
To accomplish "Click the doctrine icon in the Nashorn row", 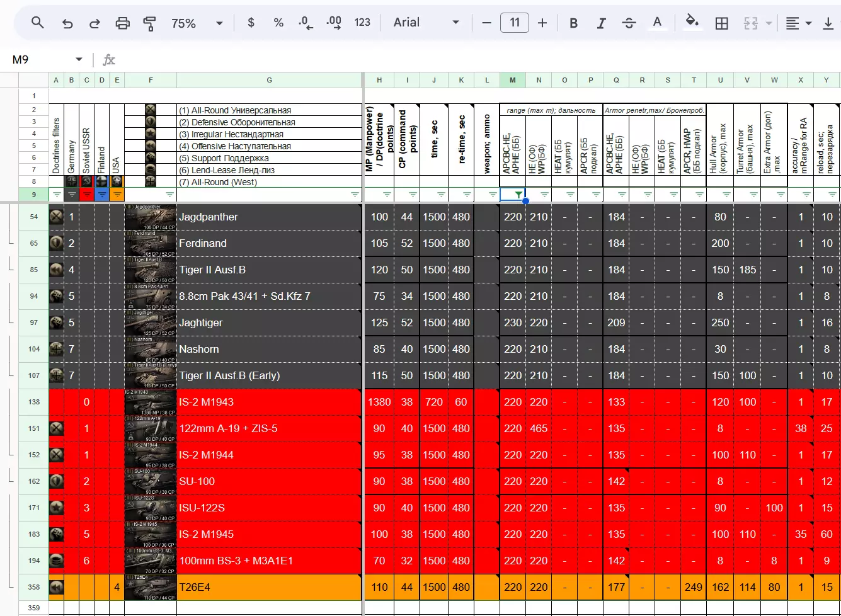I will point(57,349).
